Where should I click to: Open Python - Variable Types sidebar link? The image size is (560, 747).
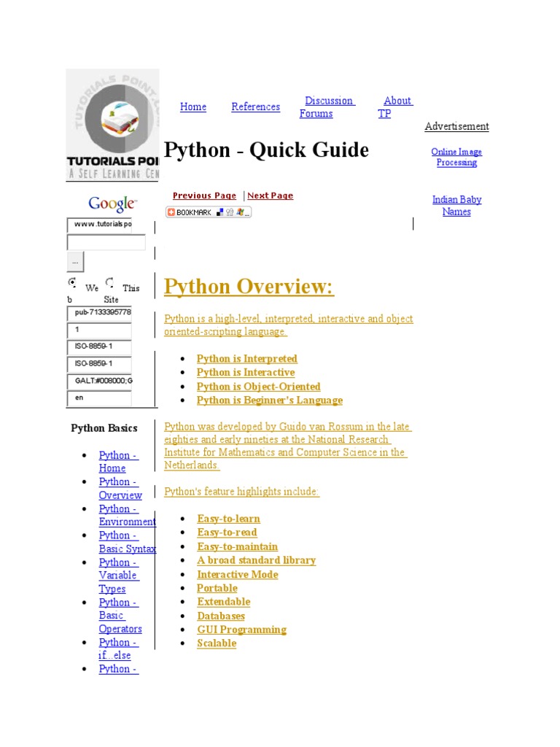(x=119, y=576)
